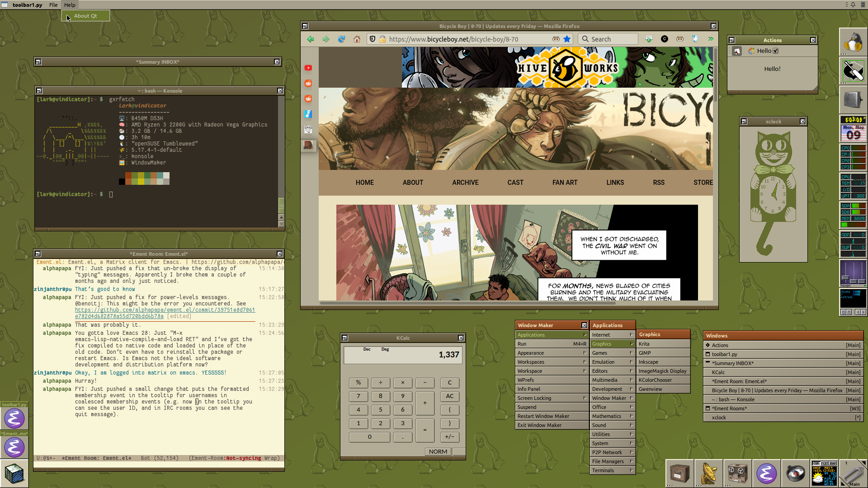Toggle the Hello checkbox in Actions window

click(x=776, y=51)
